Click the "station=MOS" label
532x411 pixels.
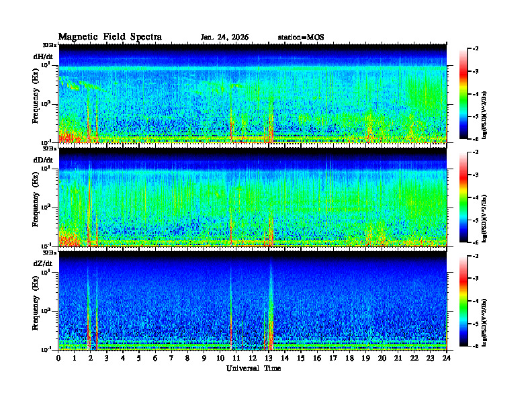[301, 38]
